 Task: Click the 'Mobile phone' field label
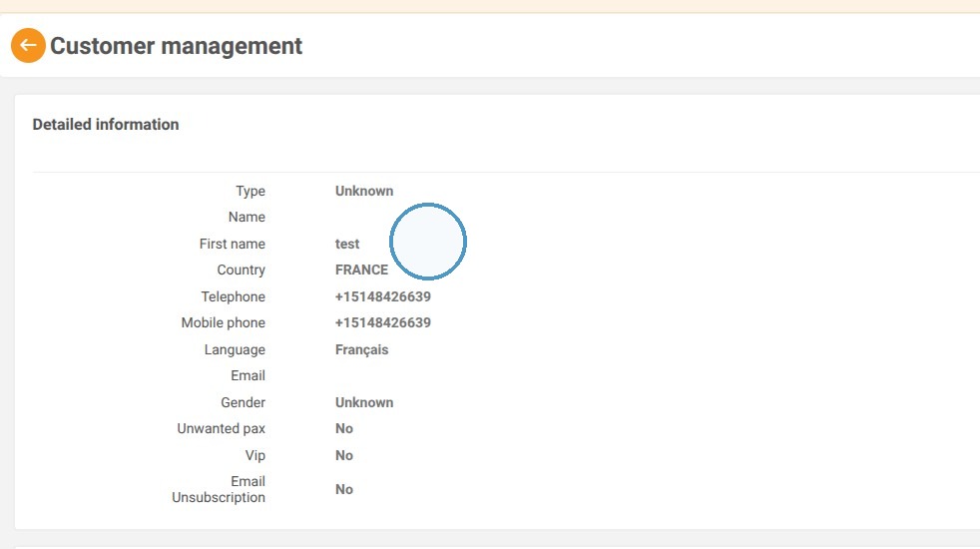(224, 322)
